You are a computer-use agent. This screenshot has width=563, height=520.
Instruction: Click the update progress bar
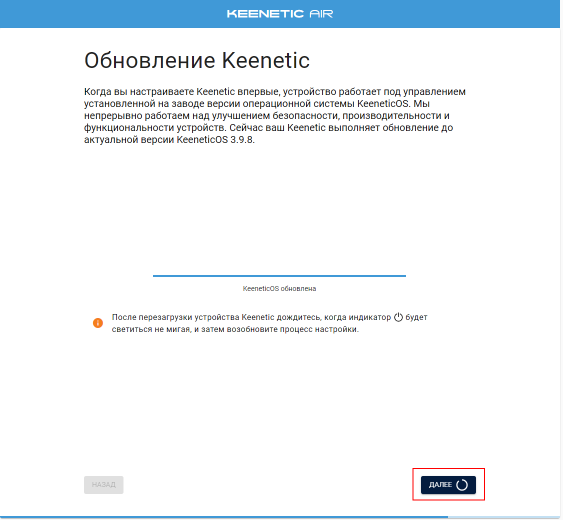pos(279,276)
